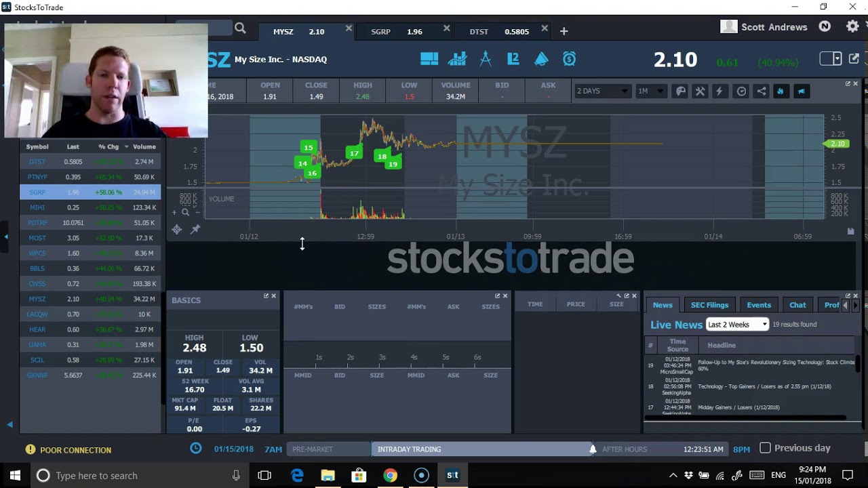Viewport: 868px width, 488px height.
Task: Open the news megaphone icon in the header
Action: [541, 59]
